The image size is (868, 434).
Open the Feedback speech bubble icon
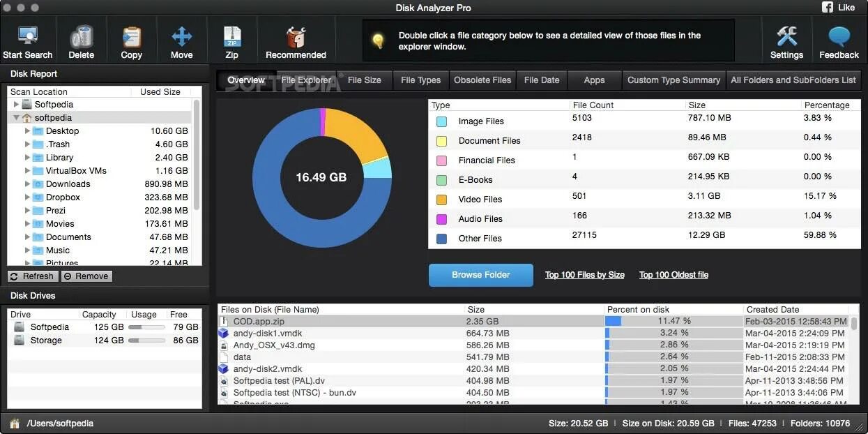[x=839, y=36]
